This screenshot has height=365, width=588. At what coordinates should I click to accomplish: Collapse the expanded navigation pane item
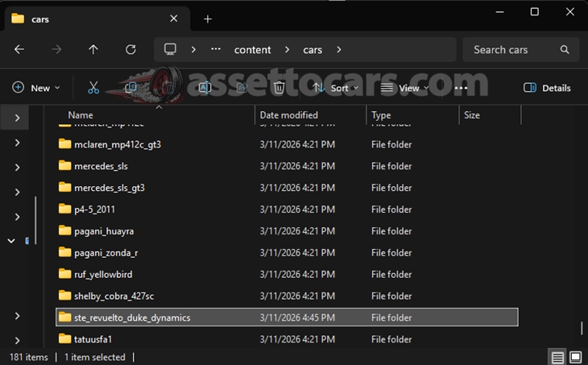(11, 241)
